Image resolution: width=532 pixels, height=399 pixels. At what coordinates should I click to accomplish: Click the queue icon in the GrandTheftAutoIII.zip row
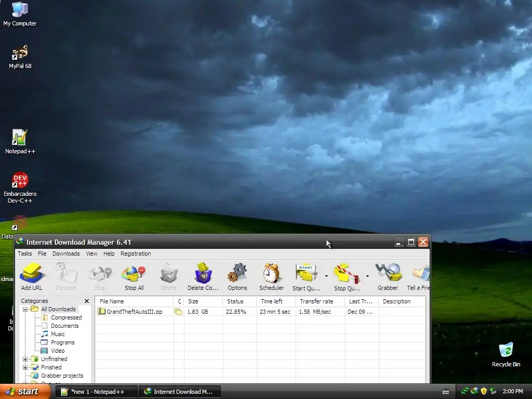(178, 312)
